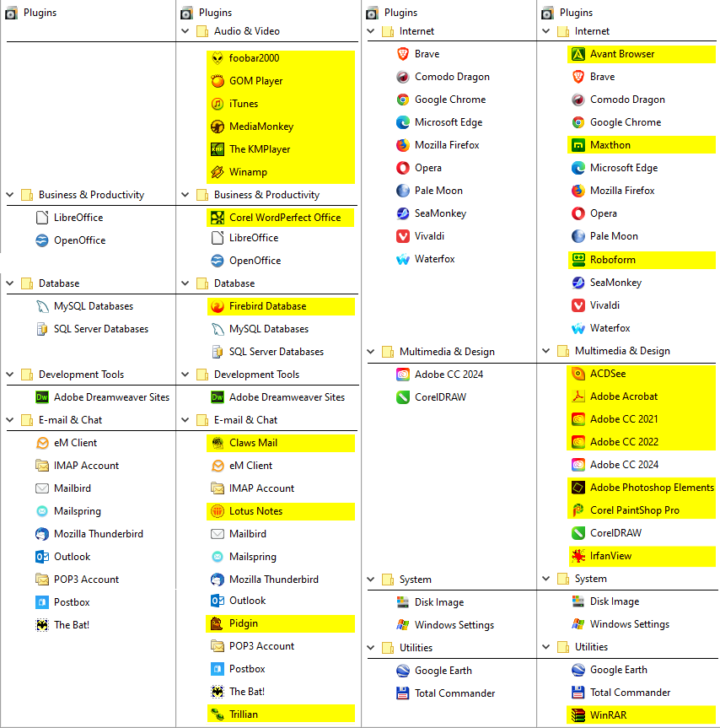This screenshot has width=720, height=728.
Task: Click the 'Adobe Photoshop Elements' text label
Action: tap(652, 488)
